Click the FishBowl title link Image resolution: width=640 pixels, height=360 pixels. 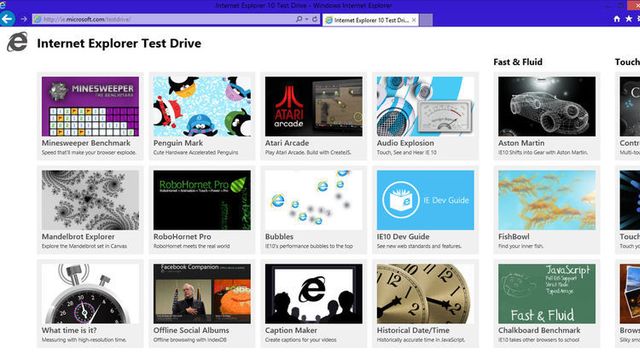[x=514, y=236]
